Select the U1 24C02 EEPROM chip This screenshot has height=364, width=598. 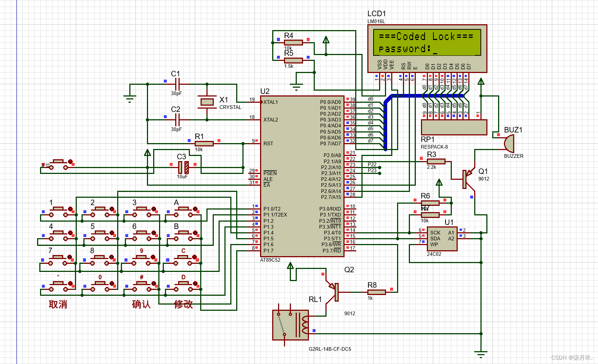[442, 239]
